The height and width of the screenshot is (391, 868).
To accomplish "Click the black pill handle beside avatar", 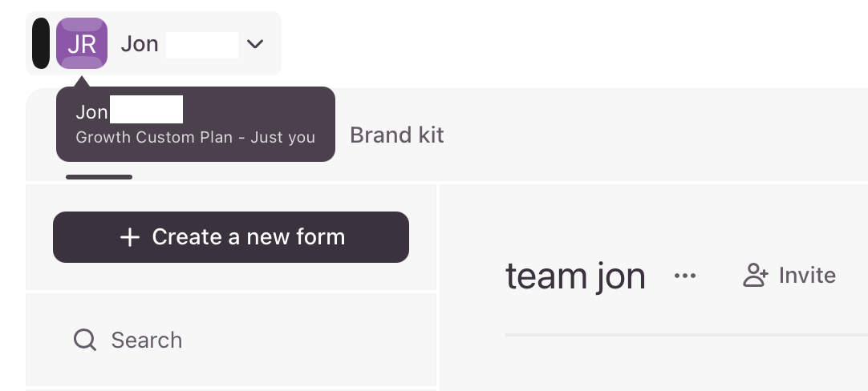I will (x=40, y=43).
